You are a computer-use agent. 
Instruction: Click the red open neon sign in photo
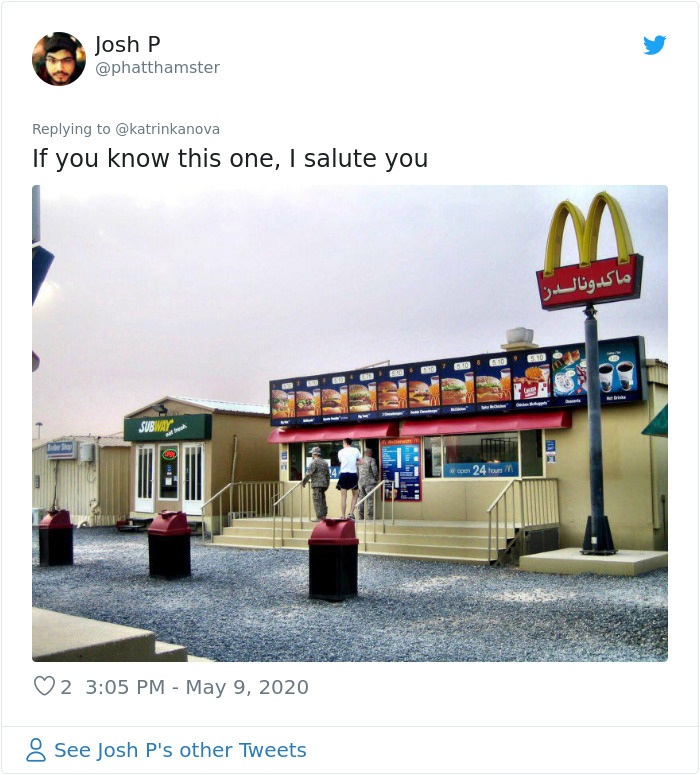[x=170, y=454]
